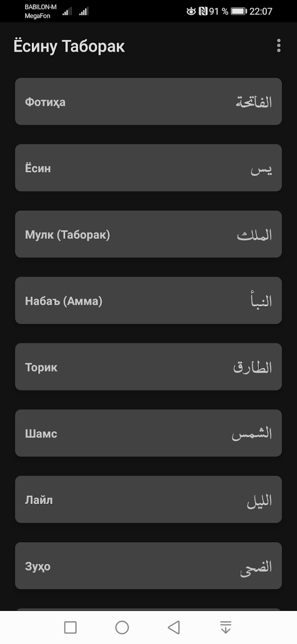Select Мулк (Таборак) from the list
Screen dimensions: 297x644
pyautogui.click(x=148, y=234)
